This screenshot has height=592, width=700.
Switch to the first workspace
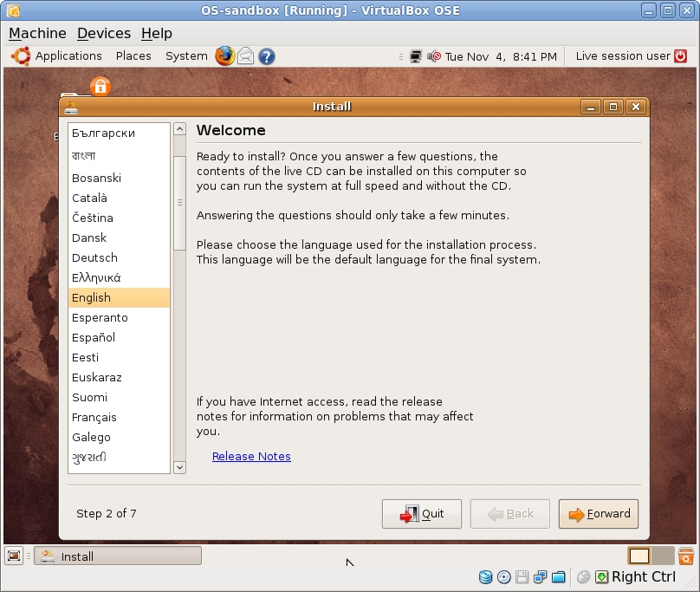click(639, 556)
